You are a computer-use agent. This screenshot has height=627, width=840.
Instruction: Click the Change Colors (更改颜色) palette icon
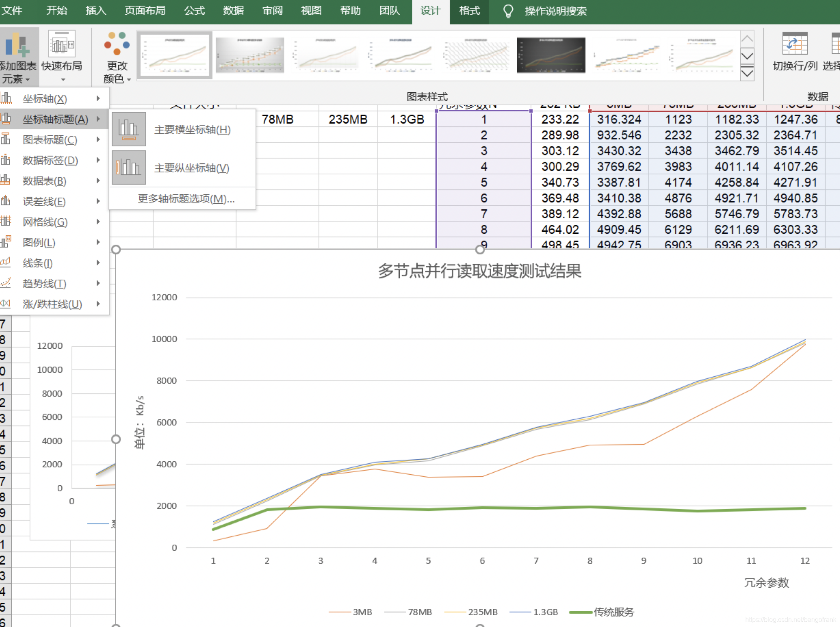coord(117,44)
